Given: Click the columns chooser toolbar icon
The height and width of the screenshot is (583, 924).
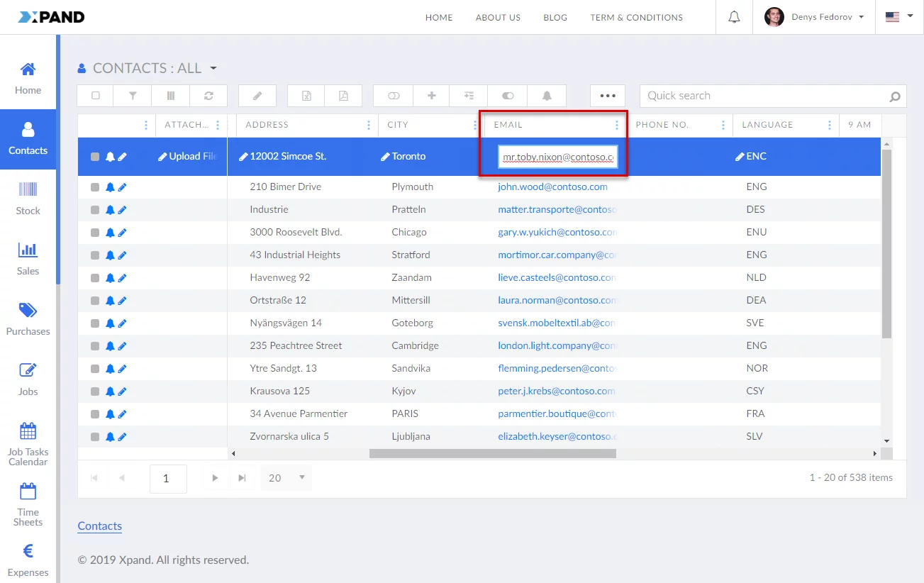Looking at the screenshot, I should (170, 96).
